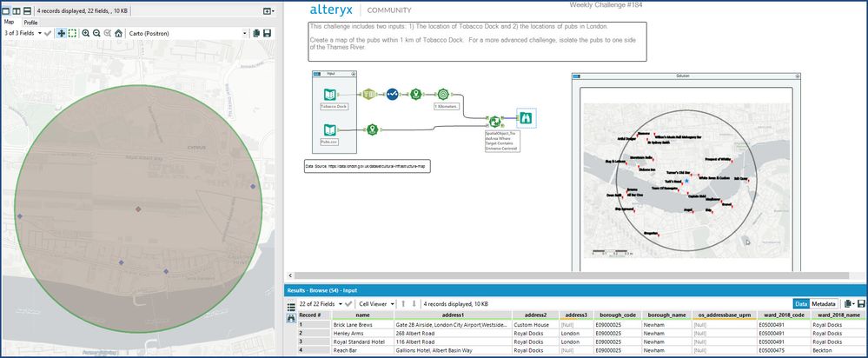Click the Solution container map image
This screenshot has height=358, width=868.
[686, 181]
